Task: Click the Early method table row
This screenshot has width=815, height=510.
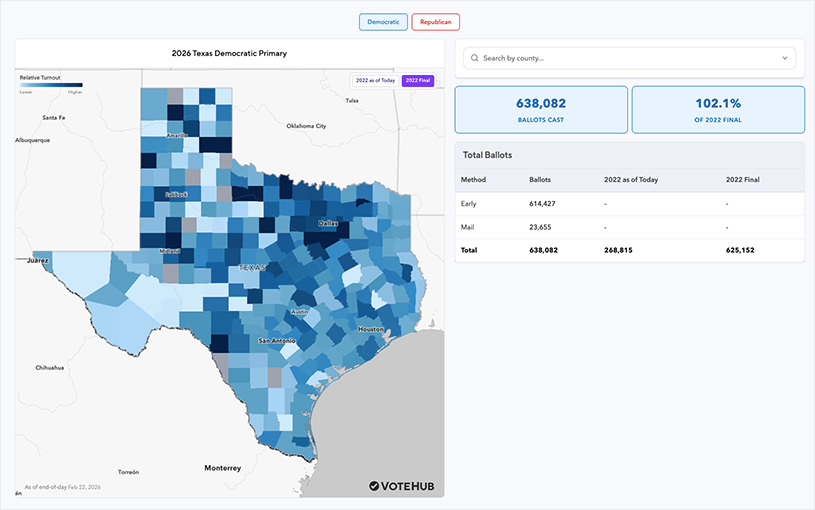Action: pos(629,203)
